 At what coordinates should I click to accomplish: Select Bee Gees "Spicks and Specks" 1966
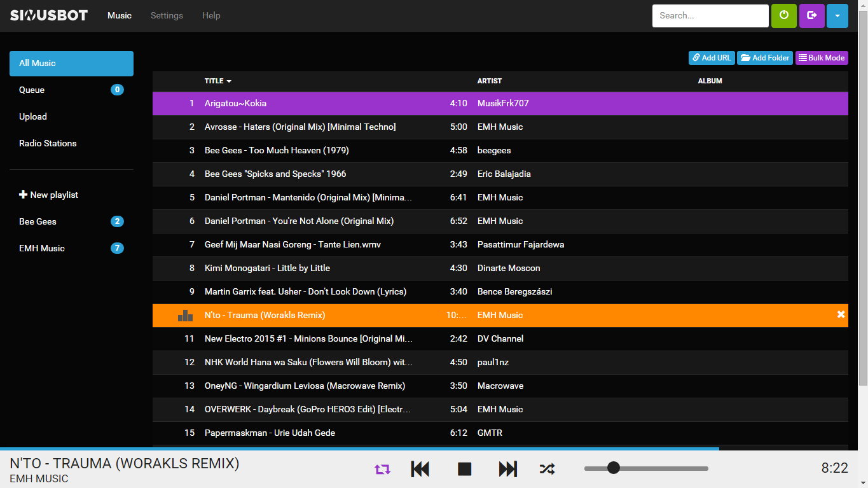pyautogui.click(x=500, y=174)
